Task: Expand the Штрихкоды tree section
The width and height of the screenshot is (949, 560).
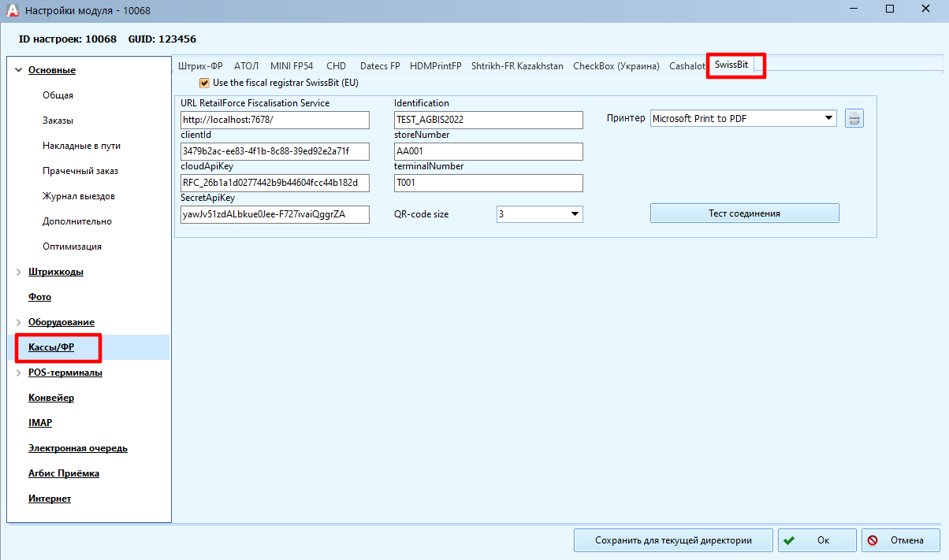Action: [x=18, y=272]
